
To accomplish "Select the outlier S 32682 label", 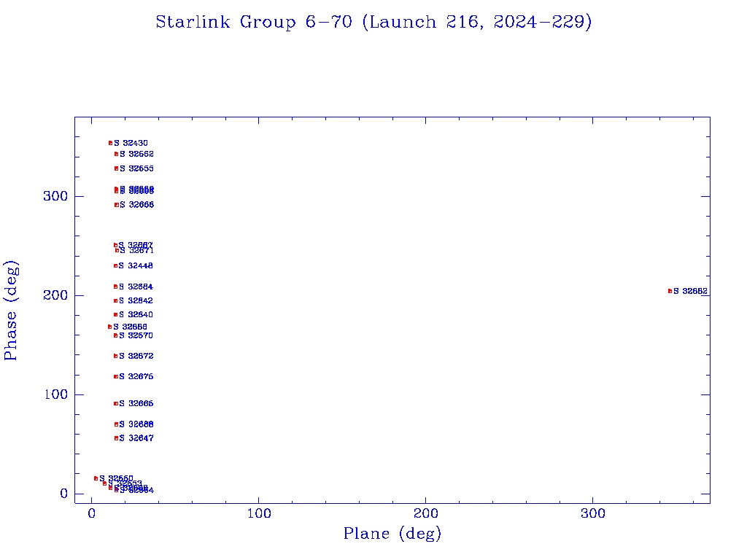I will point(690,291).
